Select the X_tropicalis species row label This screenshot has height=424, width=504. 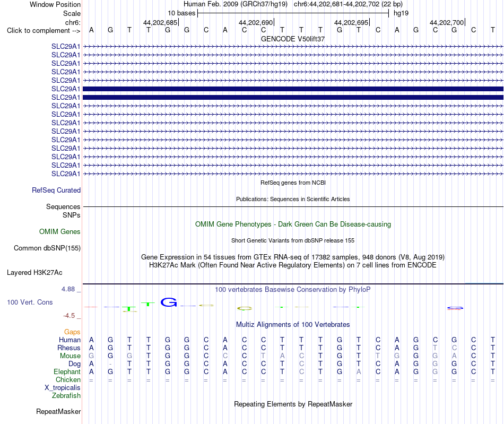point(63,388)
